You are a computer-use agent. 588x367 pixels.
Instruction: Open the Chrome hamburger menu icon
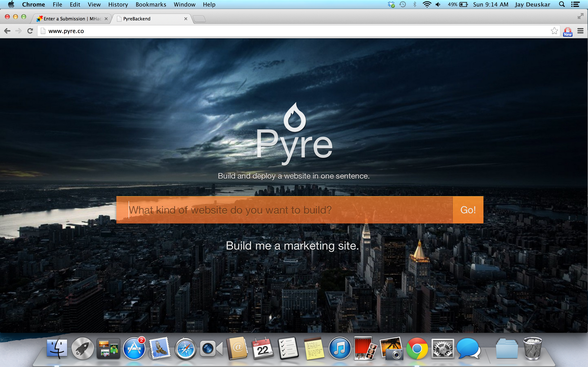pos(580,31)
